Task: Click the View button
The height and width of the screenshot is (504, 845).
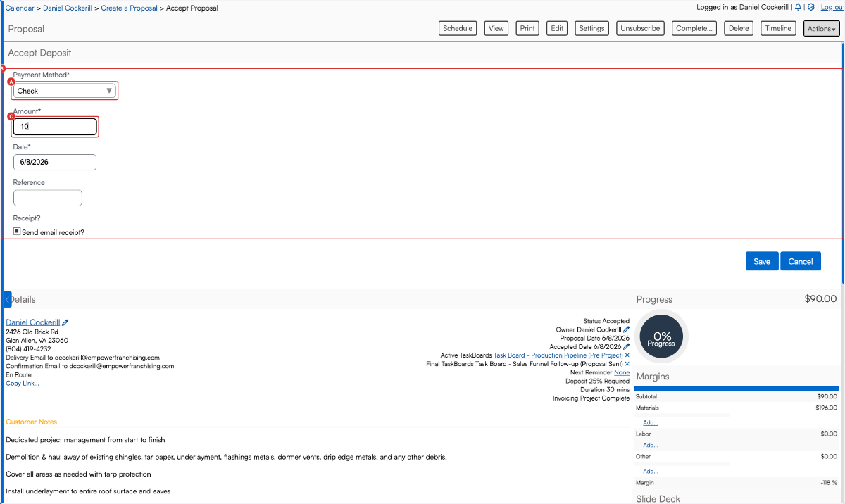Action: click(496, 28)
